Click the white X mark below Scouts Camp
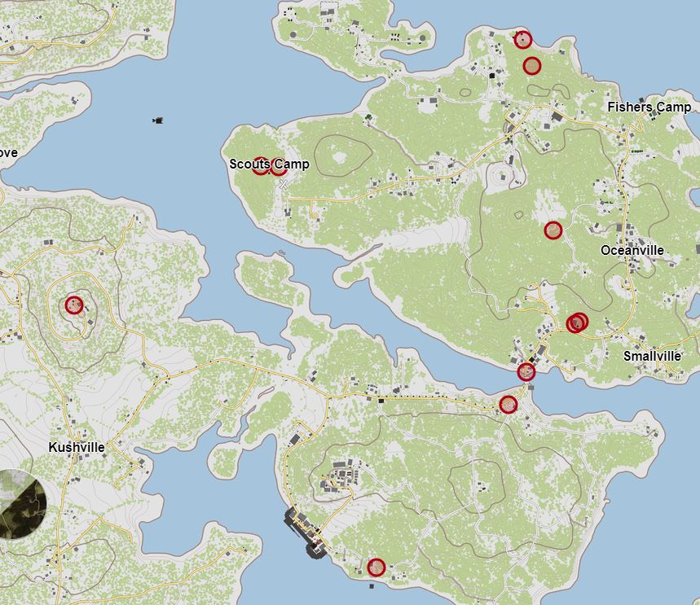The height and width of the screenshot is (605, 700). pyautogui.click(x=284, y=185)
